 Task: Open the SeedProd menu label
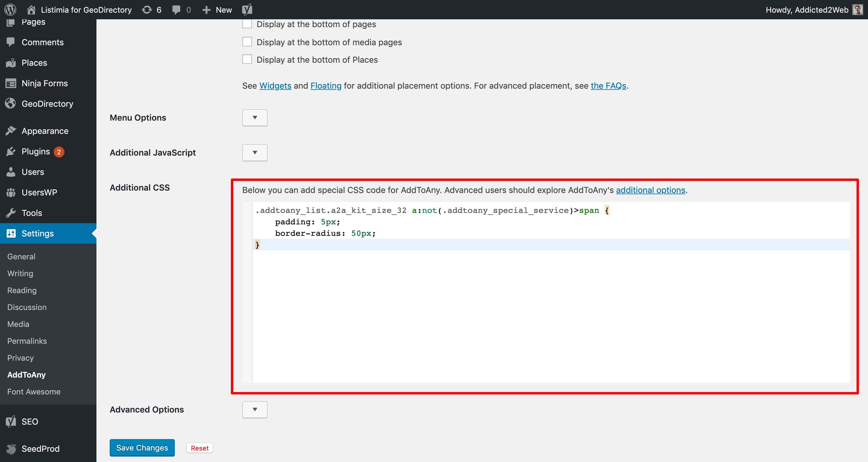pyautogui.click(x=40, y=449)
